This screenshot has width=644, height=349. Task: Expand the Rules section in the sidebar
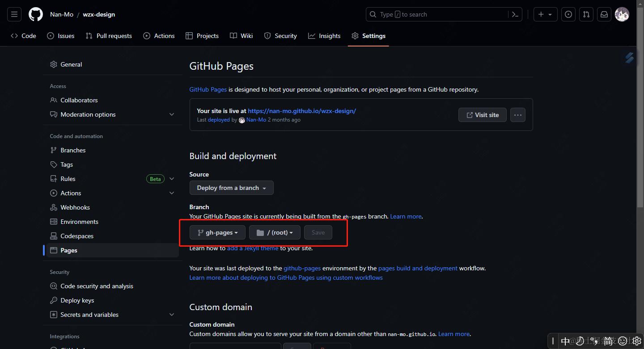172,179
